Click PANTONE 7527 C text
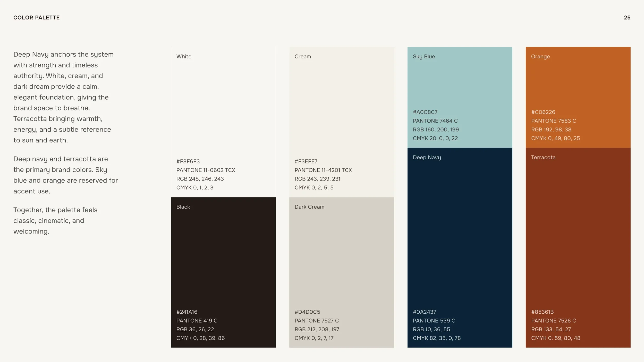The height and width of the screenshot is (362, 644). [317, 321]
